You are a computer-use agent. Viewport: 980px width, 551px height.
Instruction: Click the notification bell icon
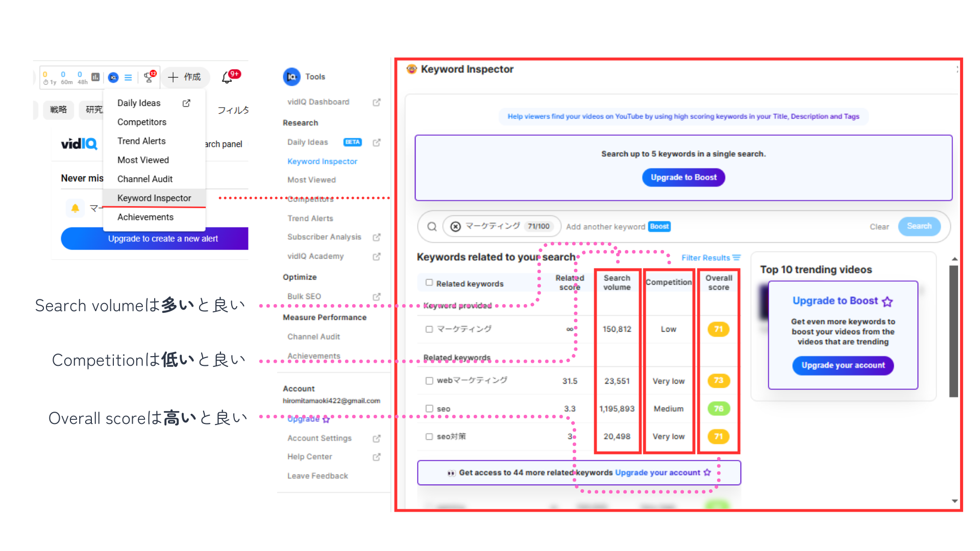227,77
